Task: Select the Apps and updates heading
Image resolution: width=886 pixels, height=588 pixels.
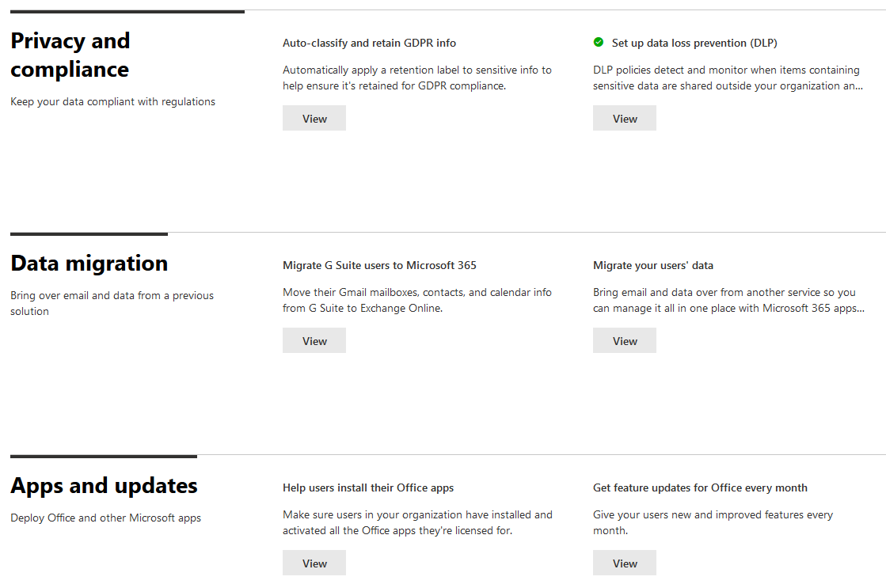Action: [104, 486]
